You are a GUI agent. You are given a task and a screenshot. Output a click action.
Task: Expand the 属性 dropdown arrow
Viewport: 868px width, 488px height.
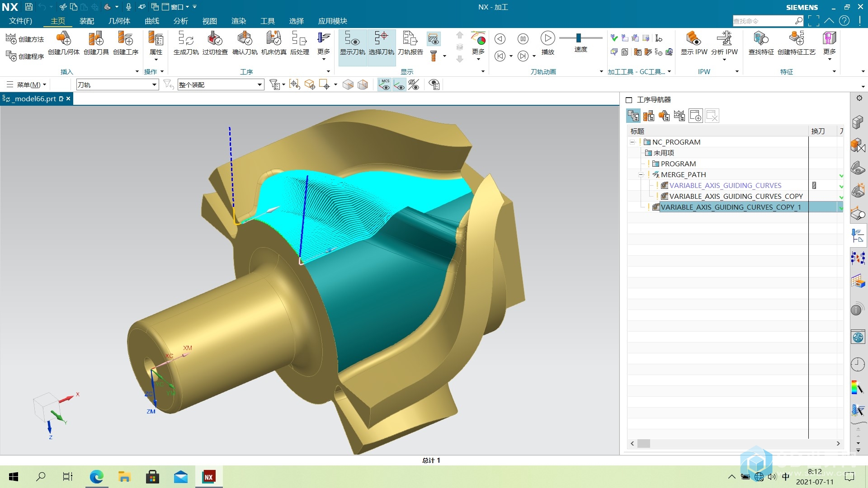pos(156,60)
